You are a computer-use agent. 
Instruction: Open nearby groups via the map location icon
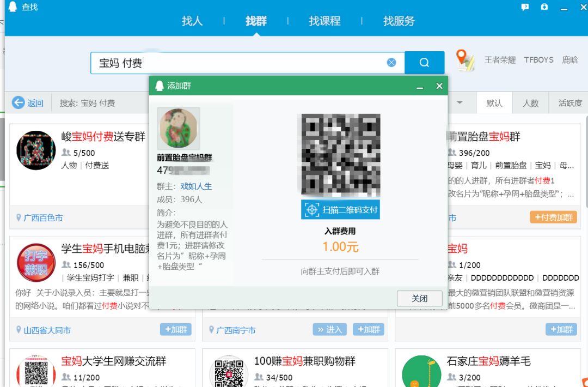[x=464, y=60]
